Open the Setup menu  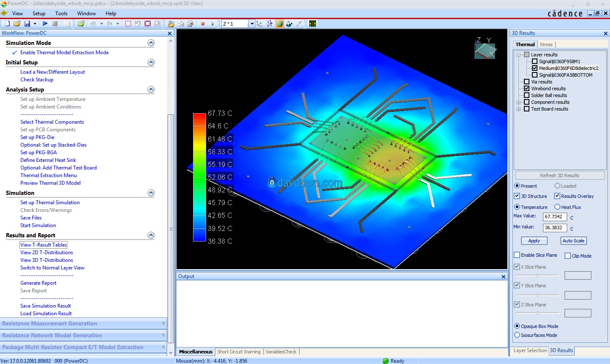click(39, 14)
